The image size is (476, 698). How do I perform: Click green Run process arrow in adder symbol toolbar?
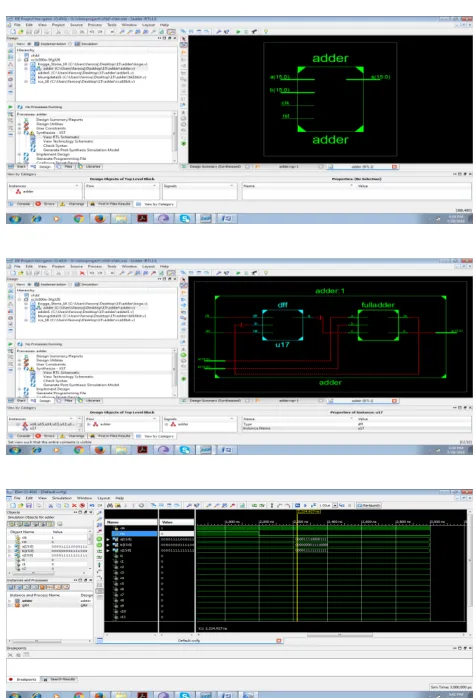(x=238, y=32)
